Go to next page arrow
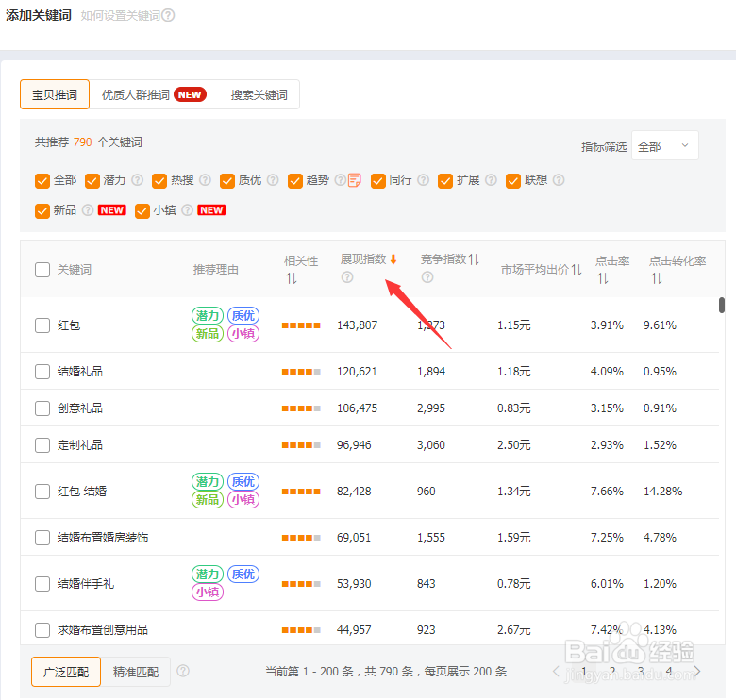Image resolution: width=736 pixels, height=700 pixels. (697, 672)
